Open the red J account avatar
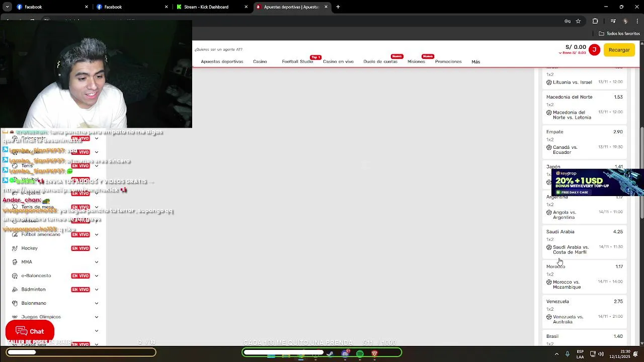The height and width of the screenshot is (362, 644). pos(594,50)
